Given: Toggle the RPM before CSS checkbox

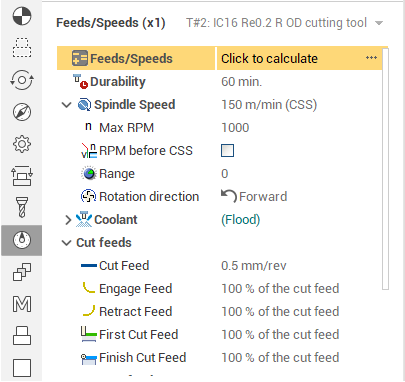Looking at the screenshot, I should pos(227,151).
